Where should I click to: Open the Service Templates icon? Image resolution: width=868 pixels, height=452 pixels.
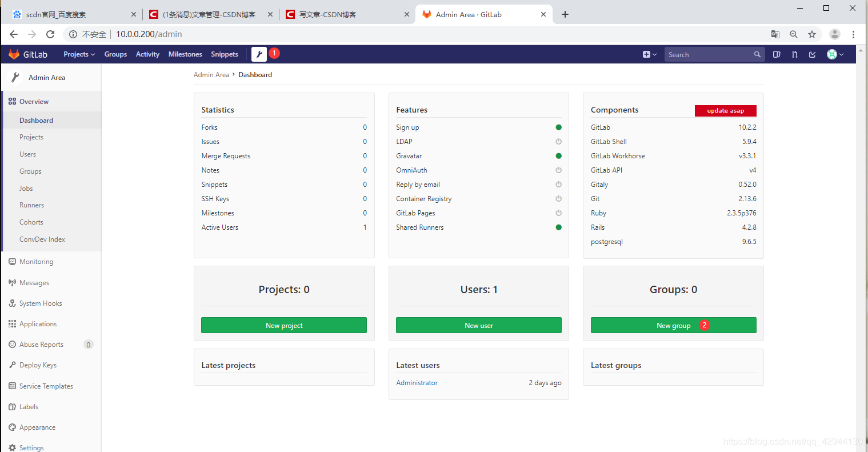[x=12, y=386]
